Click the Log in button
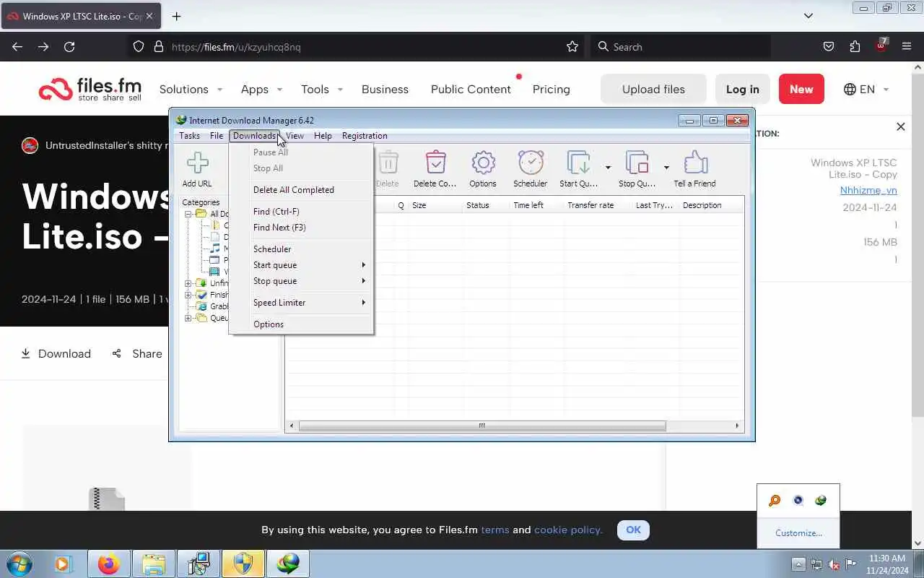Viewport: 924px width, 578px height. [x=742, y=89]
